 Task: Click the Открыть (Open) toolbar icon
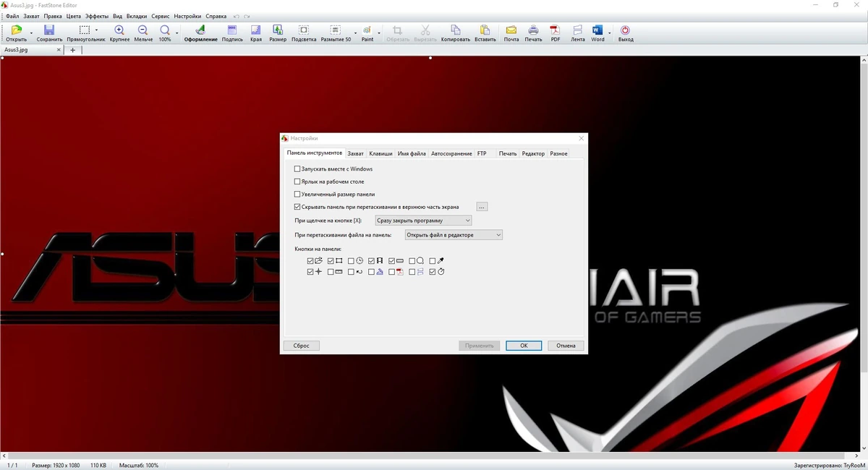pos(16,30)
